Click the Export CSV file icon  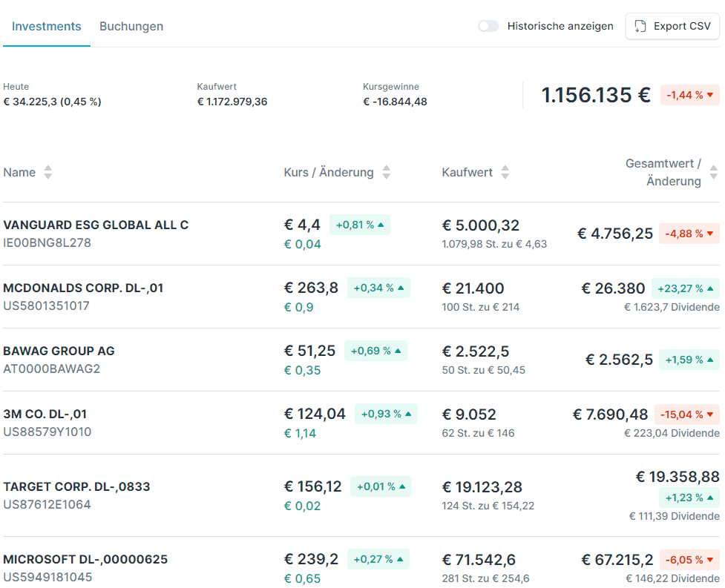640,27
